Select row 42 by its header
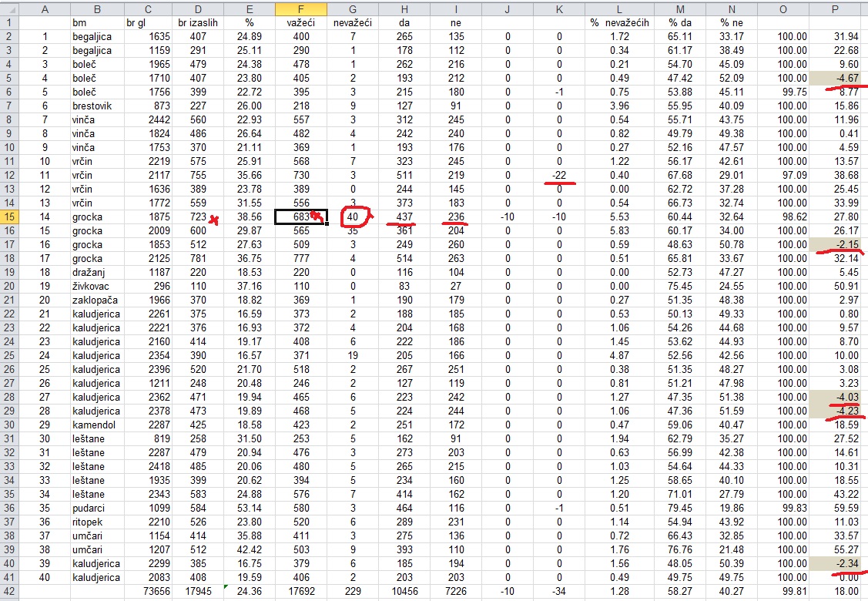Image resolution: width=868 pixels, height=601 pixels. click(x=8, y=591)
